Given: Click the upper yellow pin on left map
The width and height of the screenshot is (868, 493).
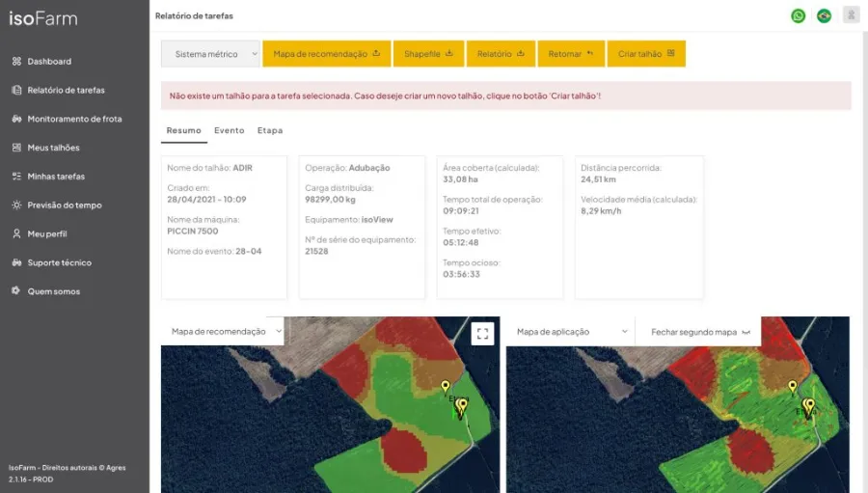Looking at the screenshot, I should point(445,386).
